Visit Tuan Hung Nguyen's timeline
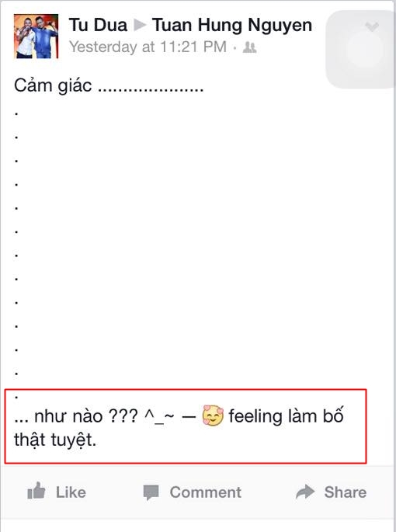 (232, 26)
